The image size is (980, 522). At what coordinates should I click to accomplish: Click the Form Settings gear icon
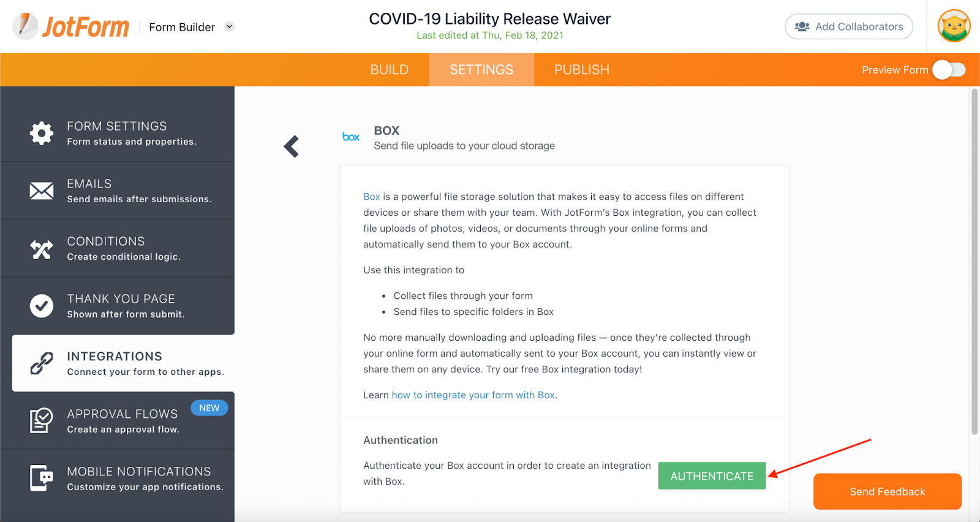coord(42,133)
